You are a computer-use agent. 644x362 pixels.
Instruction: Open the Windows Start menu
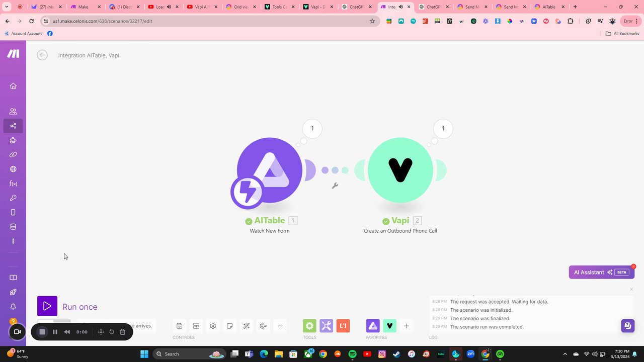(144, 354)
